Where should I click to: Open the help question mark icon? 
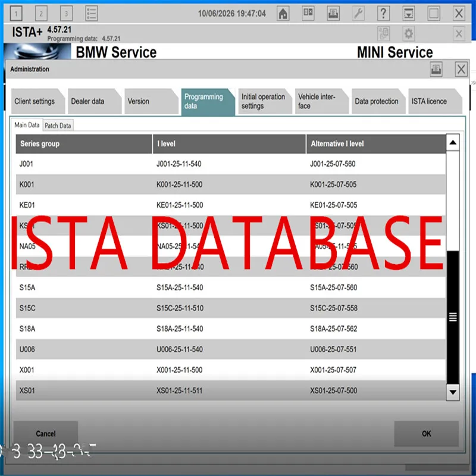[383, 13]
